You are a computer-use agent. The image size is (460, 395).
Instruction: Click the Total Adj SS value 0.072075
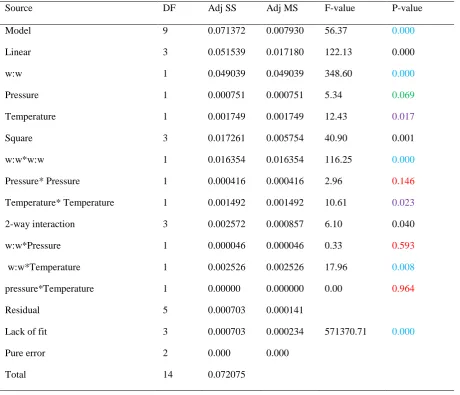pyautogui.click(x=226, y=375)
